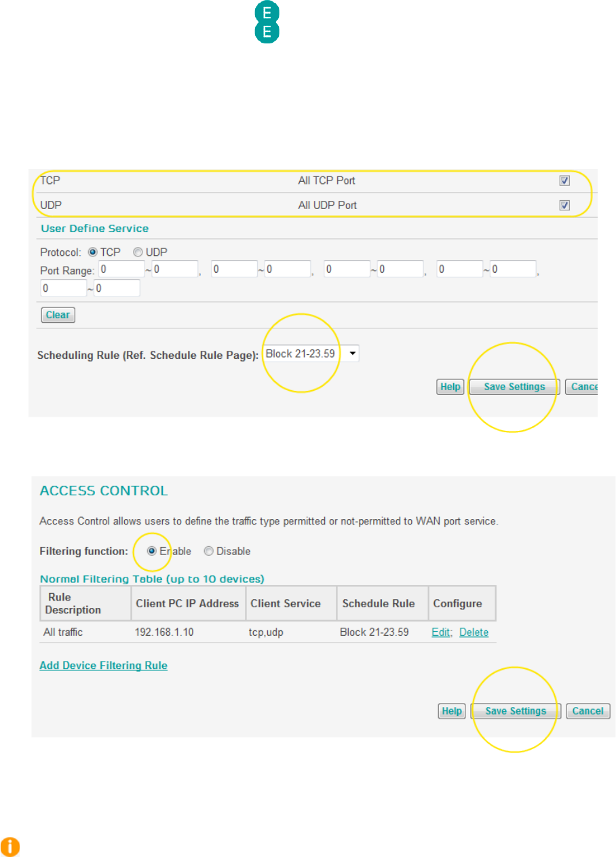This screenshot has height=857, width=616.
Task: Click third port range end field
Action: [401, 269]
